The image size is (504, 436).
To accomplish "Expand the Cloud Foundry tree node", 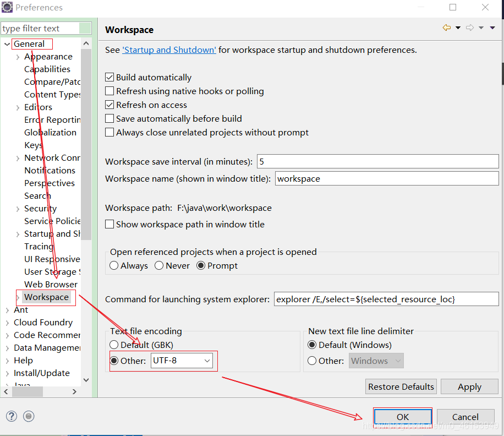I will click(x=7, y=323).
